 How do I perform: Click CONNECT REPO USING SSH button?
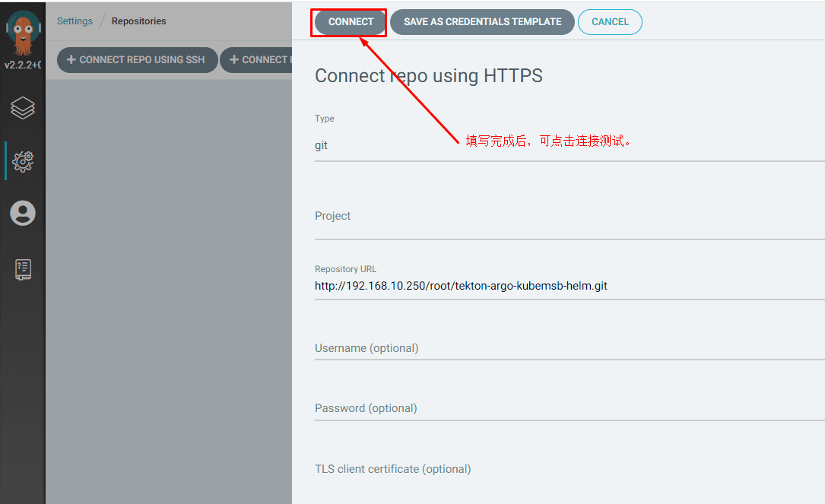pos(137,60)
